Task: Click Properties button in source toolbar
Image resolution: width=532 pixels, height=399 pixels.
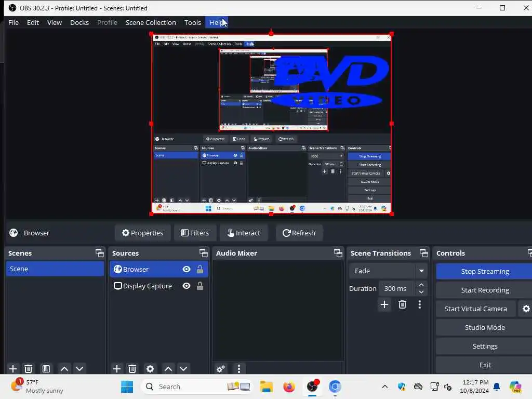Action: pos(142,233)
